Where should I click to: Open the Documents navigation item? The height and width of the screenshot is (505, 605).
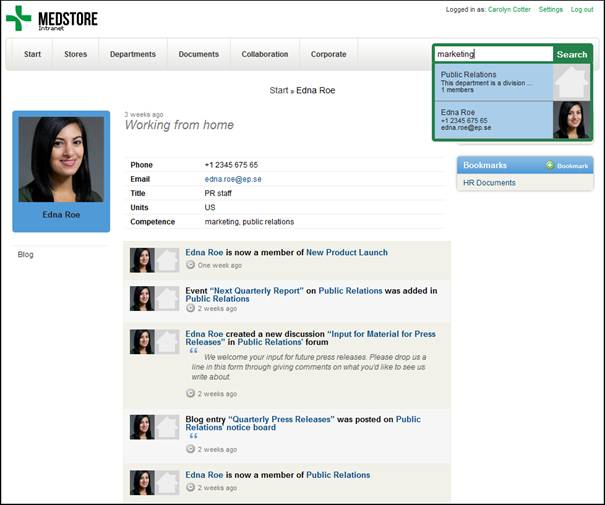[x=198, y=54]
